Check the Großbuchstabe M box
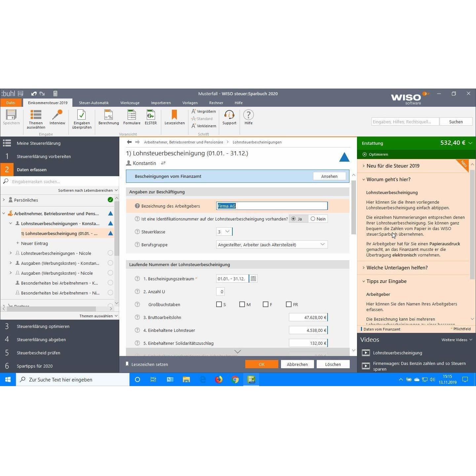 coord(242,304)
